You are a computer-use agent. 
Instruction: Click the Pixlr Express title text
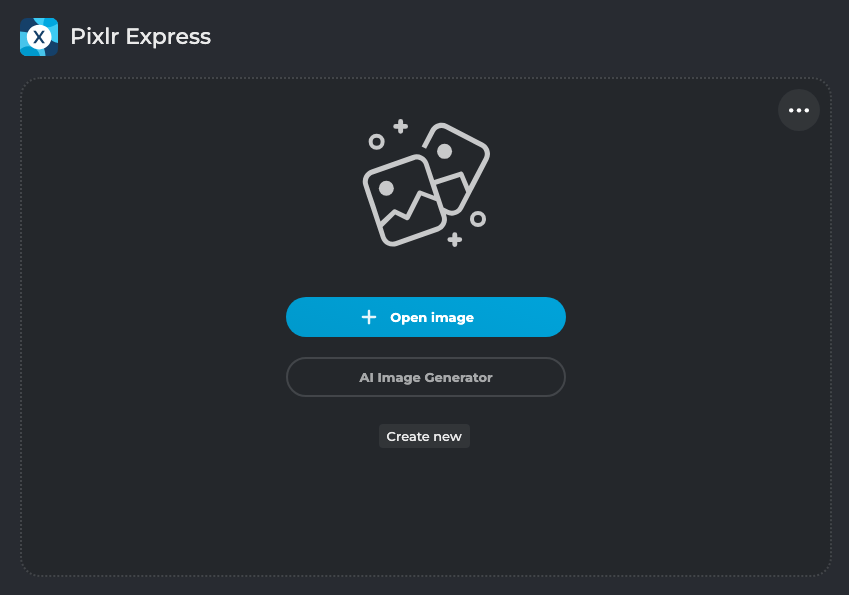coord(140,37)
